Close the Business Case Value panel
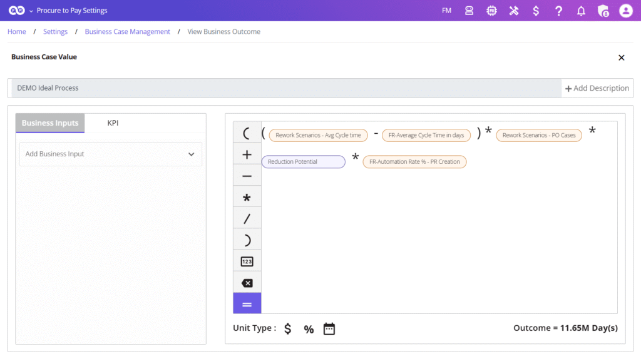 tap(621, 58)
